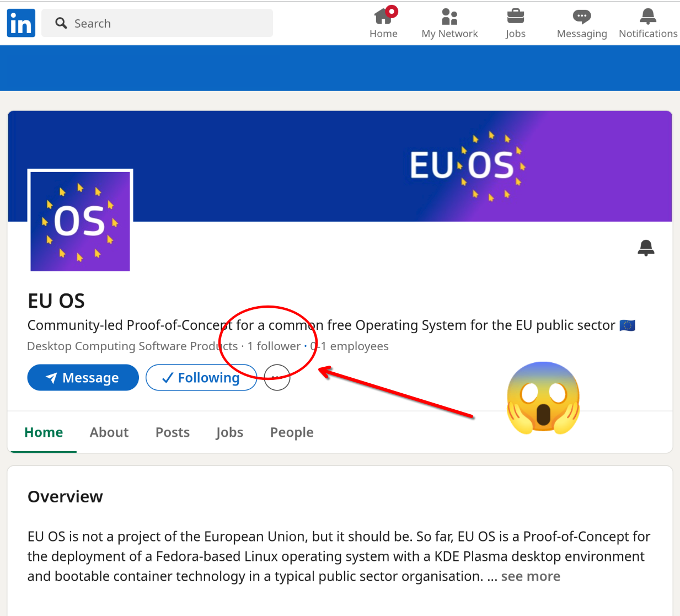Open My Network icon
Screen dimensions: 680x616
click(x=449, y=17)
